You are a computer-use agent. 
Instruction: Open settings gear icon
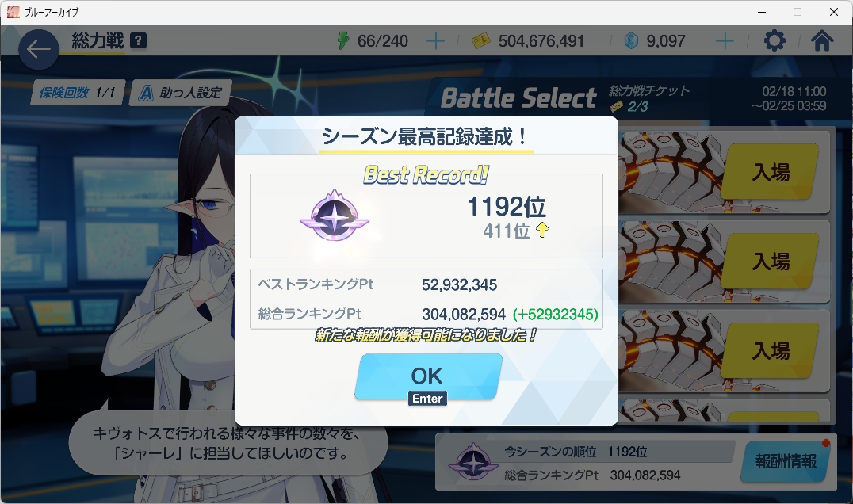click(775, 40)
